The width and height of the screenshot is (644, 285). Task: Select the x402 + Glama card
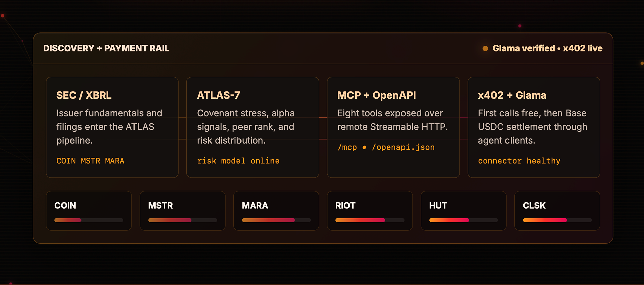pos(534,127)
